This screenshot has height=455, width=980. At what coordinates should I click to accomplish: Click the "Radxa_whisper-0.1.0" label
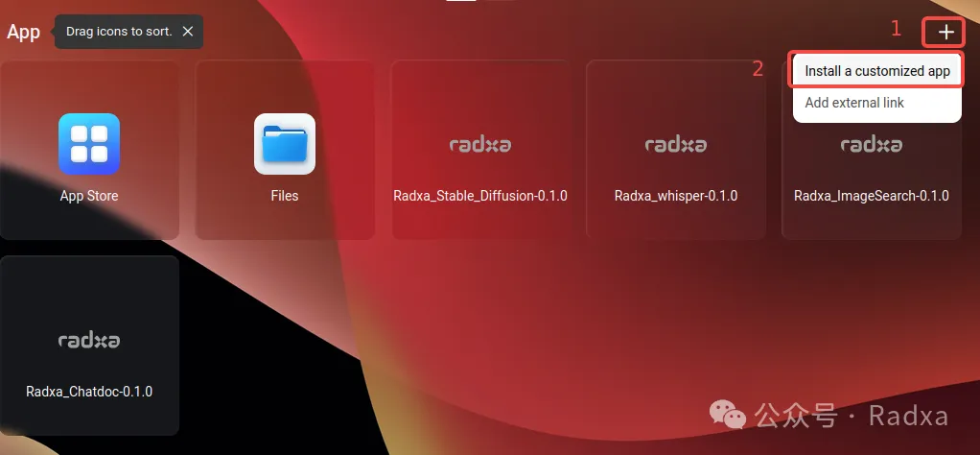(x=676, y=196)
